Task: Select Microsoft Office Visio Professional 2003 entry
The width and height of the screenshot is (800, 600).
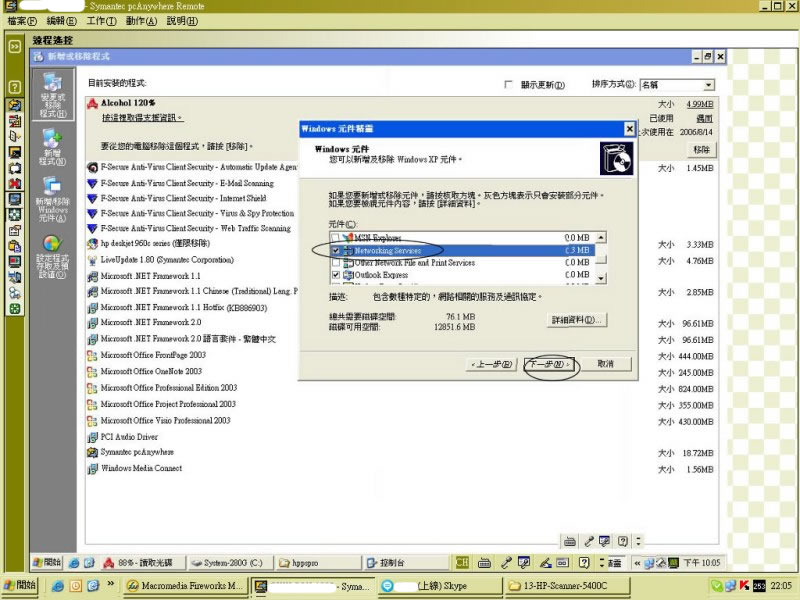Action: click(x=165, y=420)
